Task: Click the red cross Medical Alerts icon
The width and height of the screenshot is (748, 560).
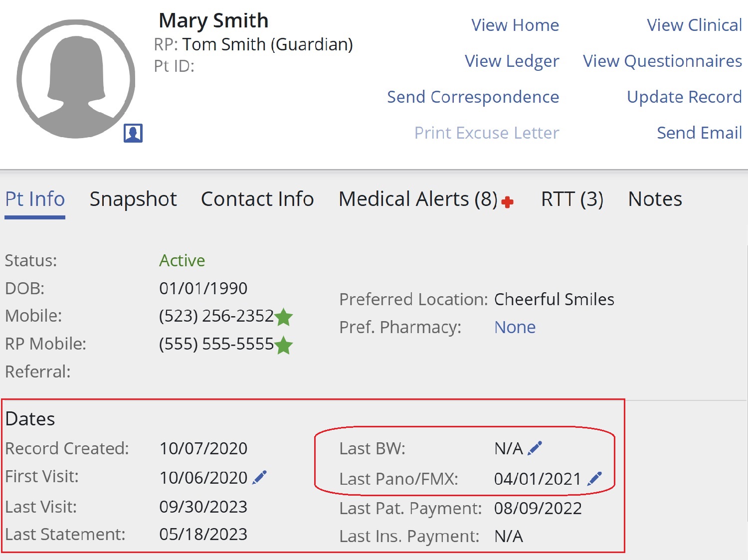Action: [508, 202]
